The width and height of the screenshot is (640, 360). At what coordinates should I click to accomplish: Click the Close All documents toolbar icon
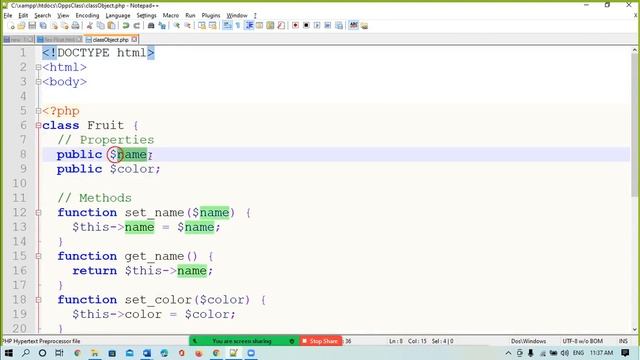(64, 26)
